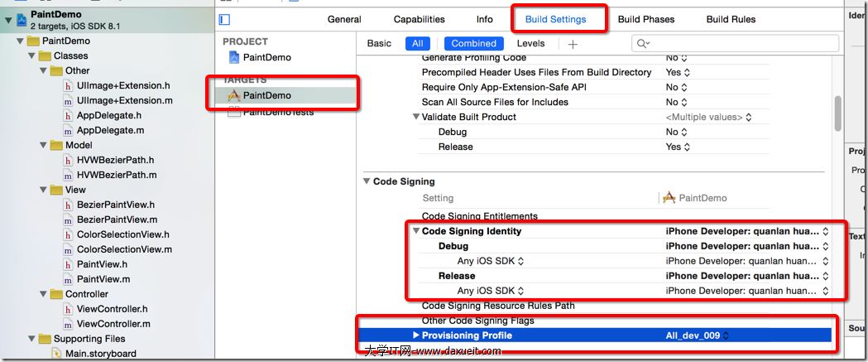This screenshot has width=868, height=362.
Task: Click the Classes folder icon
Action: 45,56
